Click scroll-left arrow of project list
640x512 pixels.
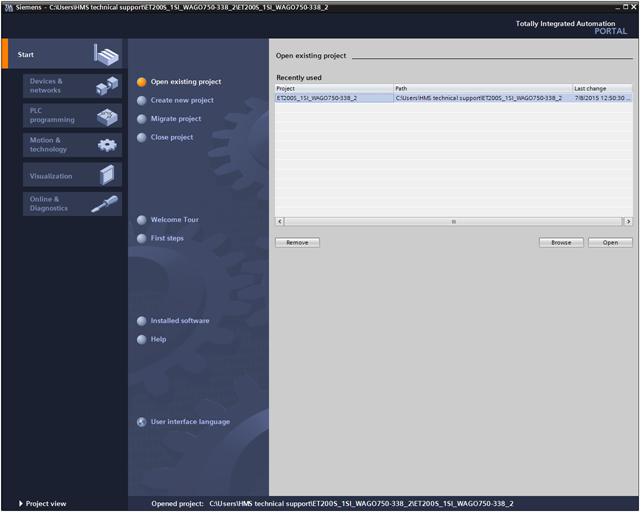point(280,221)
